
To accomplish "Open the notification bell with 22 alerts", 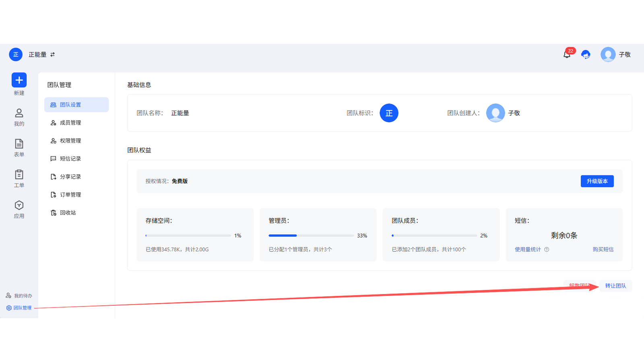I will click(x=567, y=55).
